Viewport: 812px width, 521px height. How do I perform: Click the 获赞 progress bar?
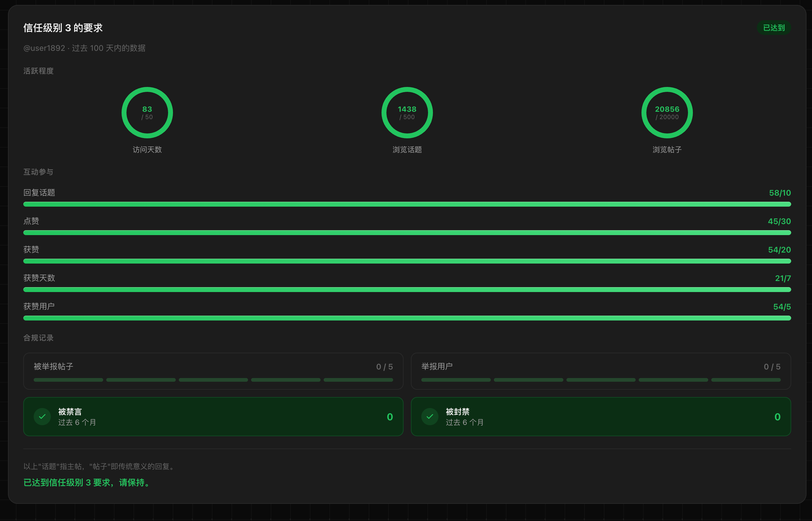click(x=407, y=261)
